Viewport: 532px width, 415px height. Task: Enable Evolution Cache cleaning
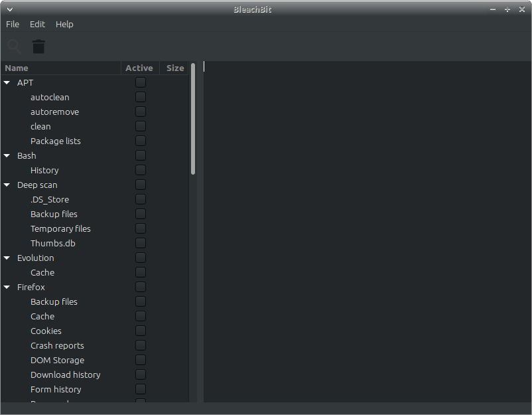pyautogui.click(x=140, y=272)
